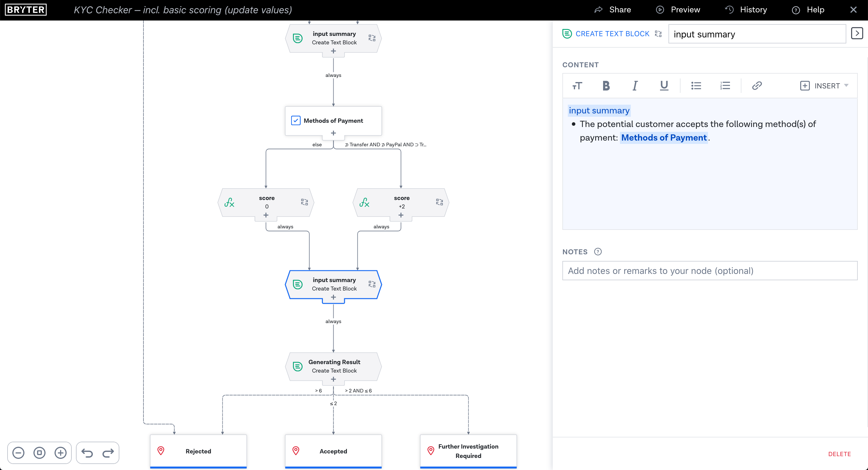The image size is (868, 470).
Task: Select the top 'input summary' node
Action: 333,38
